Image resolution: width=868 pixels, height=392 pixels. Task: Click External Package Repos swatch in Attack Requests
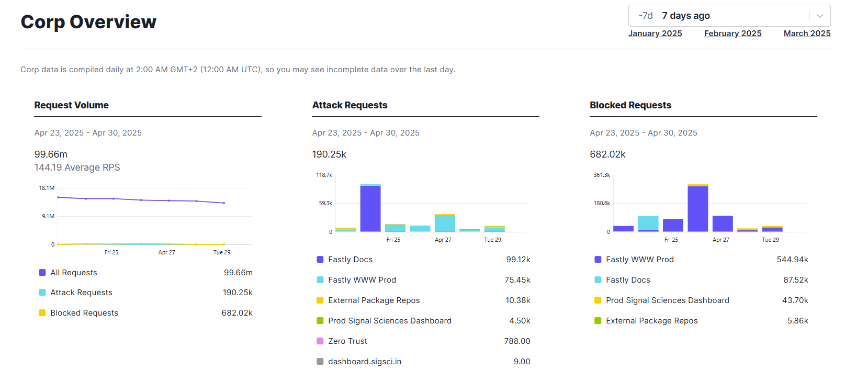pyautogui.click(x=320, y=300)
